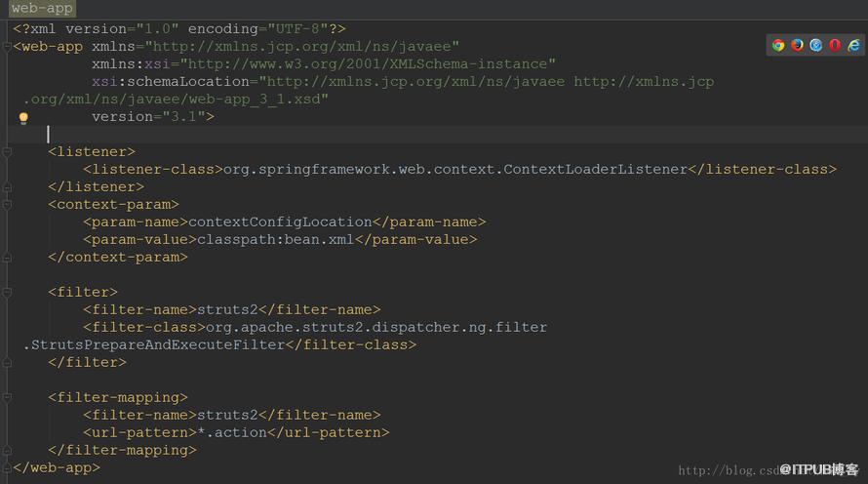The image size is (868, 484).
Task: Click the xmlns javaee namespace URL
Action: click(302, 47)
